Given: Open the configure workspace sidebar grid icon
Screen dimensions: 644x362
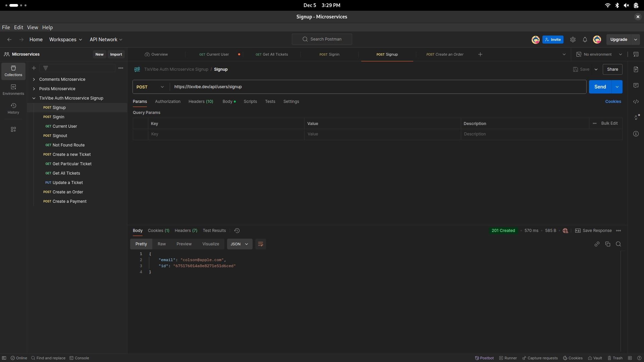Looking at the screenshot, I should pyautogui.click(x=13, y=129).
